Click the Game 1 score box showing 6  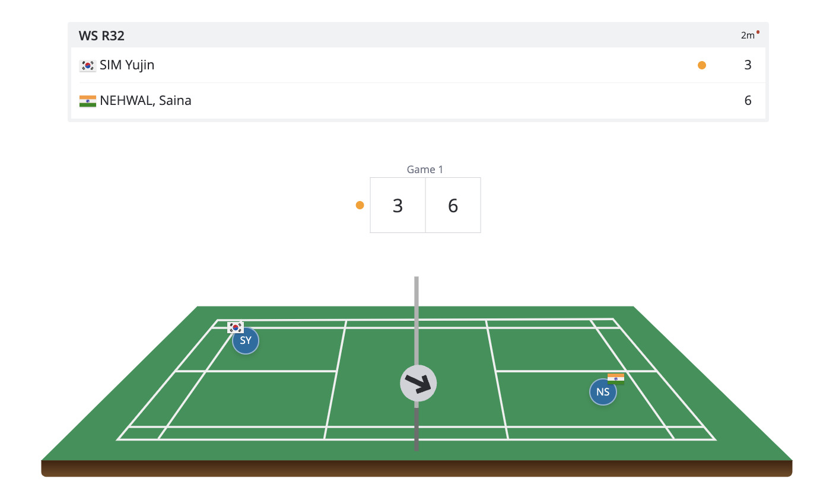pos(453,205)
